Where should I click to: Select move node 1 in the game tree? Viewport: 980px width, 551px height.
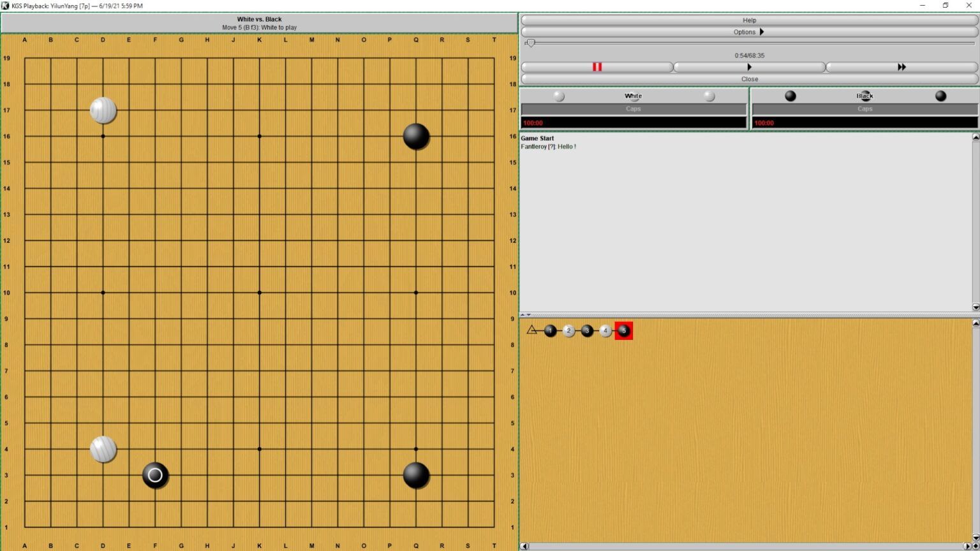[x=549, y=330]
